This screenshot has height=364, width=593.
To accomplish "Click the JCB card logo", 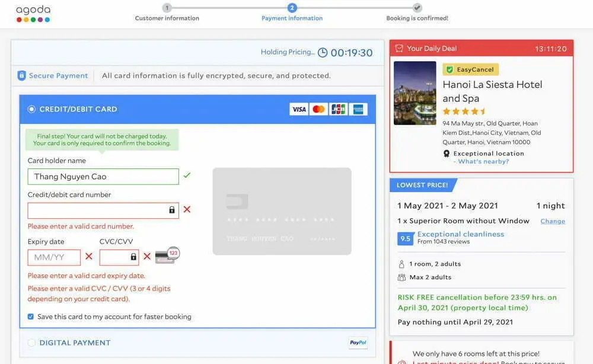I will [x=338, y=109].
